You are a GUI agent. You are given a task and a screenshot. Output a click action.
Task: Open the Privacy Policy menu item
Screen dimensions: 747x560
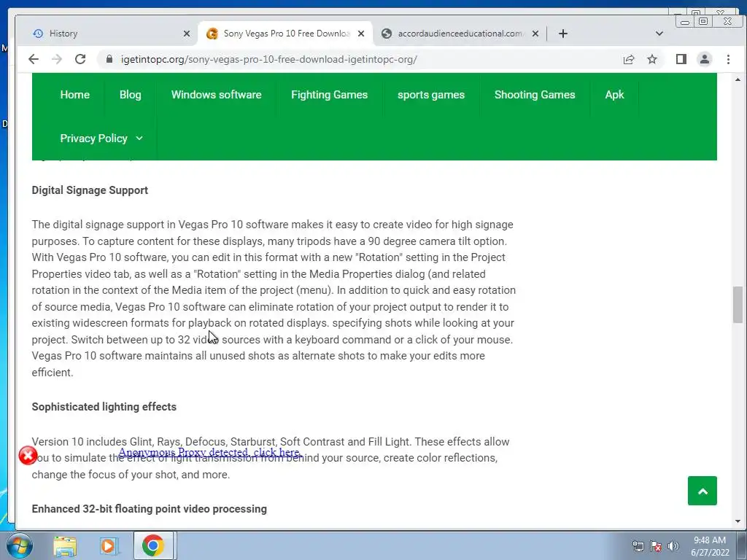[93, 138]
